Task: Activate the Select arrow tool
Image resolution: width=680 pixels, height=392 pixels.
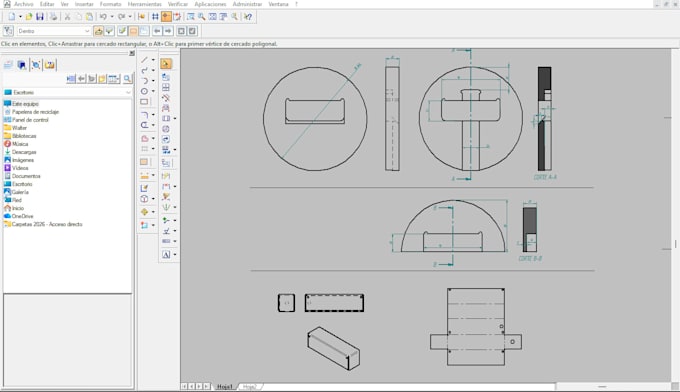Action: click(x=166, y=64)
